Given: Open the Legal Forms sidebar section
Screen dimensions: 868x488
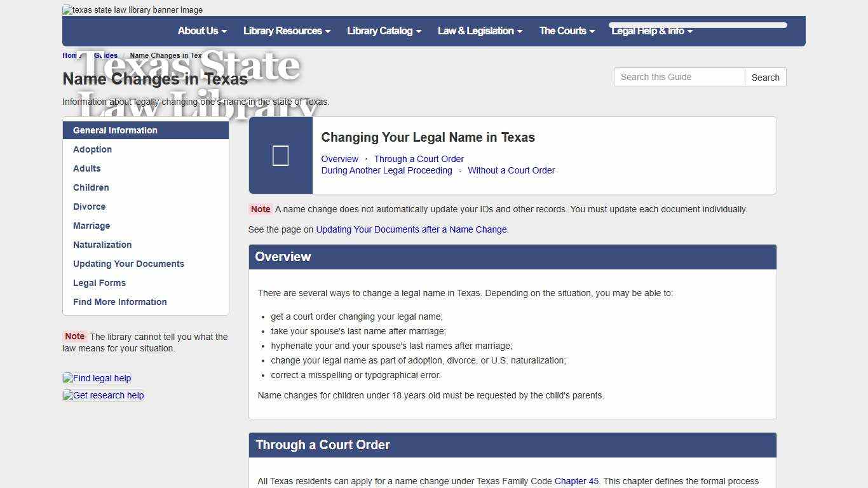Looking at the screenshot, I should (99, 283).
